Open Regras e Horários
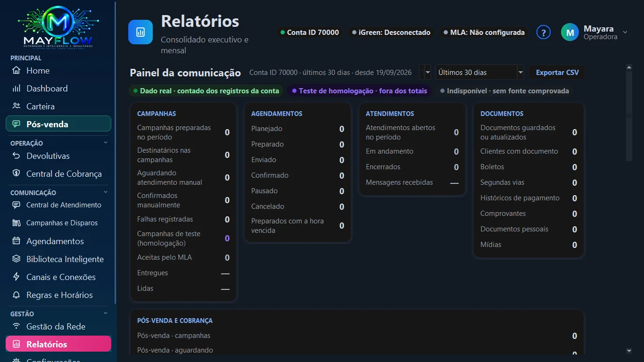Viewport: 644px width, 362px height. [58, 295]
